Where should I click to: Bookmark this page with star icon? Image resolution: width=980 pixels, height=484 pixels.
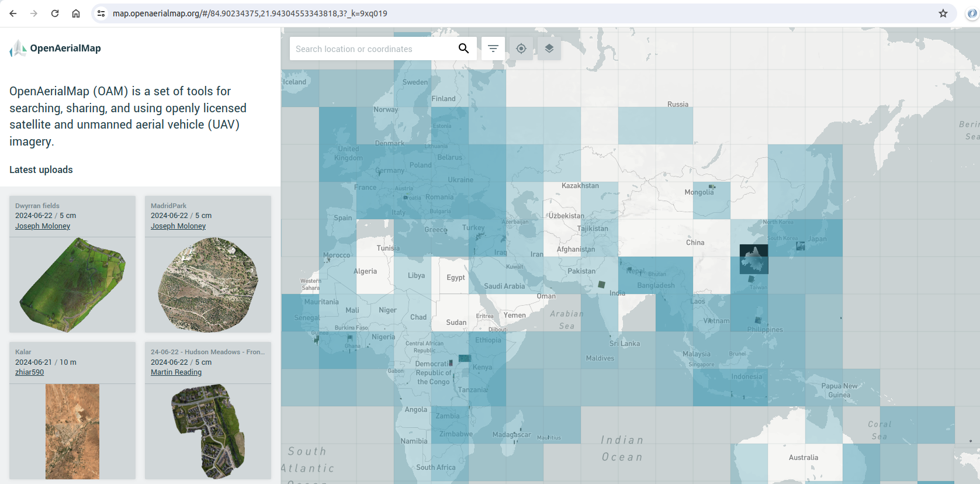coord(943,13)
